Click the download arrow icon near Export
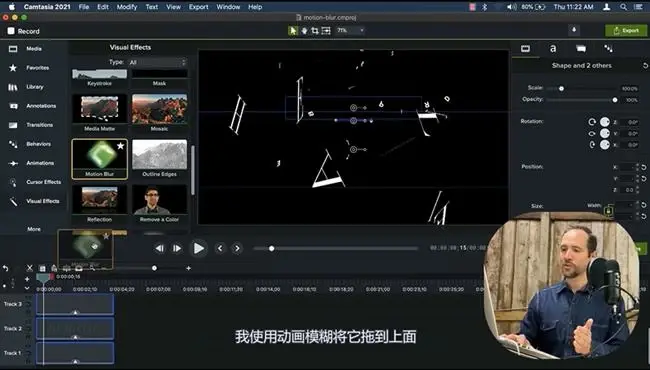Screen dimensions: 650x370 coord(574,30)
